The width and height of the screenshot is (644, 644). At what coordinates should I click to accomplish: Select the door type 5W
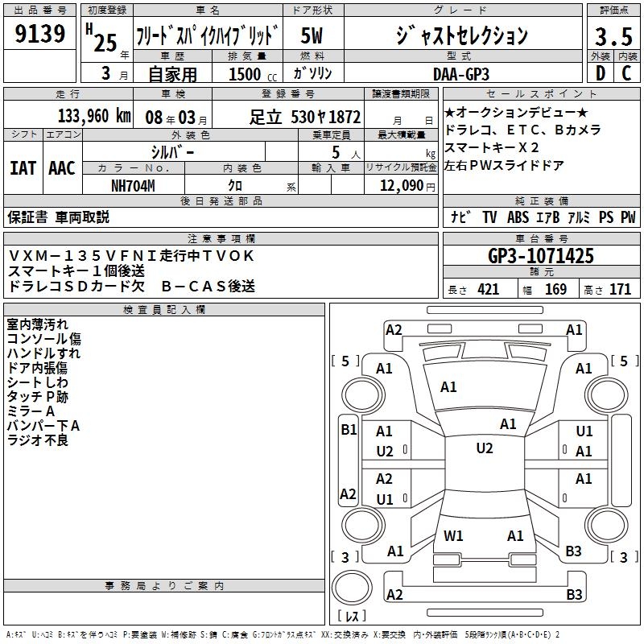coord(312,35)
